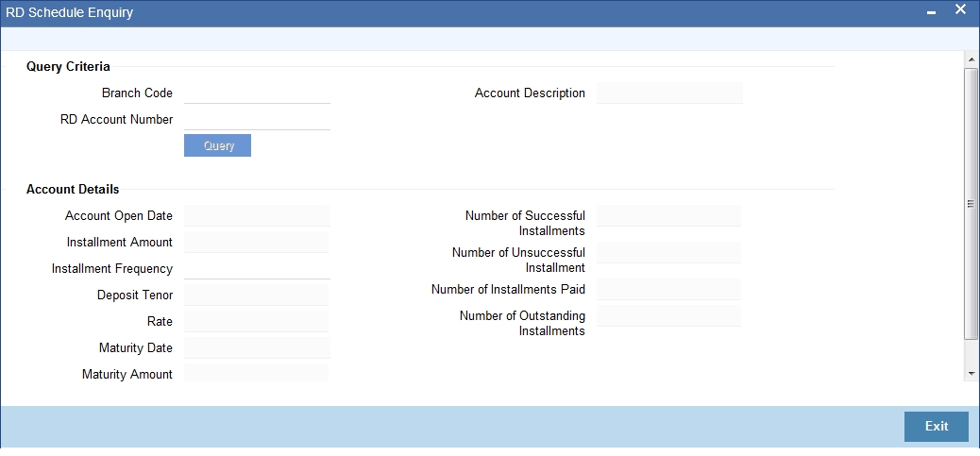Click the Account Details section heading
Screen dimensions: 980x456
(73, 189)
